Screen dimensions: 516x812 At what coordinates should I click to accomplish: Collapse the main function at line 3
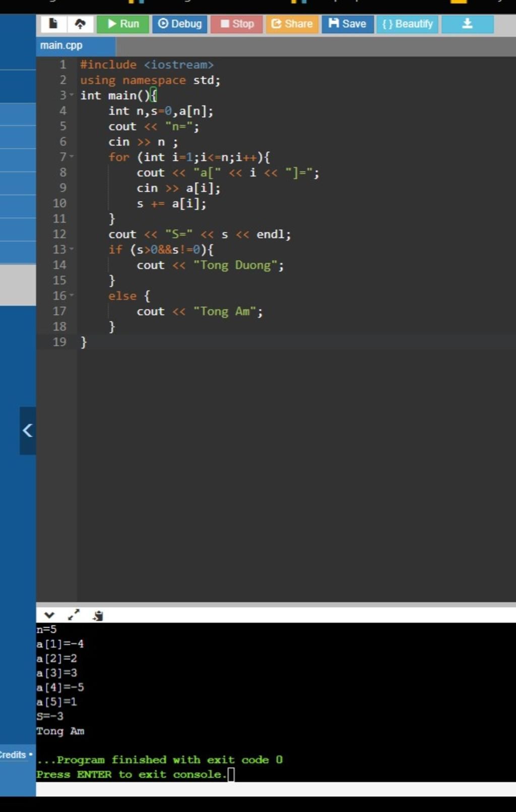(x=72, y=95)
